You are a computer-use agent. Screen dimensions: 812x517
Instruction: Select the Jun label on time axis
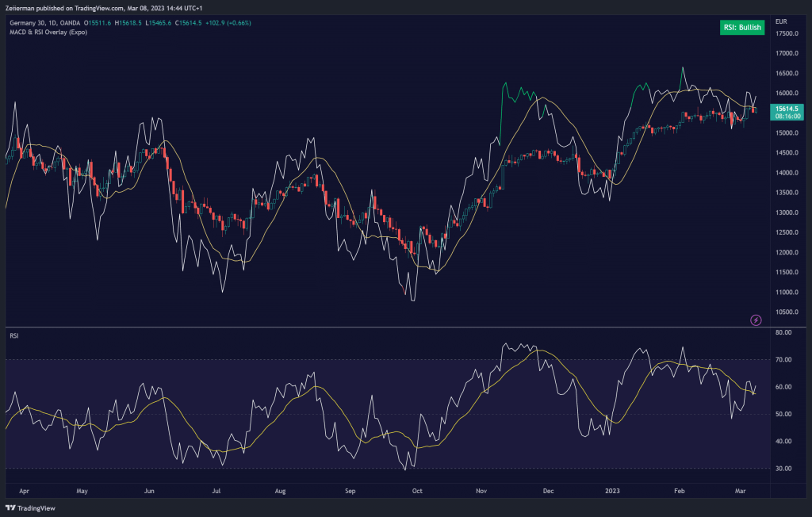click(149, 492)
